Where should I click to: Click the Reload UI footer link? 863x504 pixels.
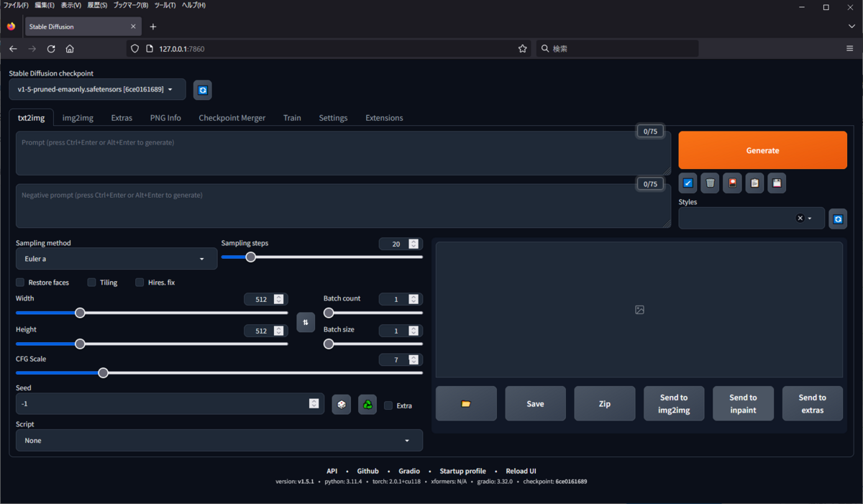click(521, 471)
